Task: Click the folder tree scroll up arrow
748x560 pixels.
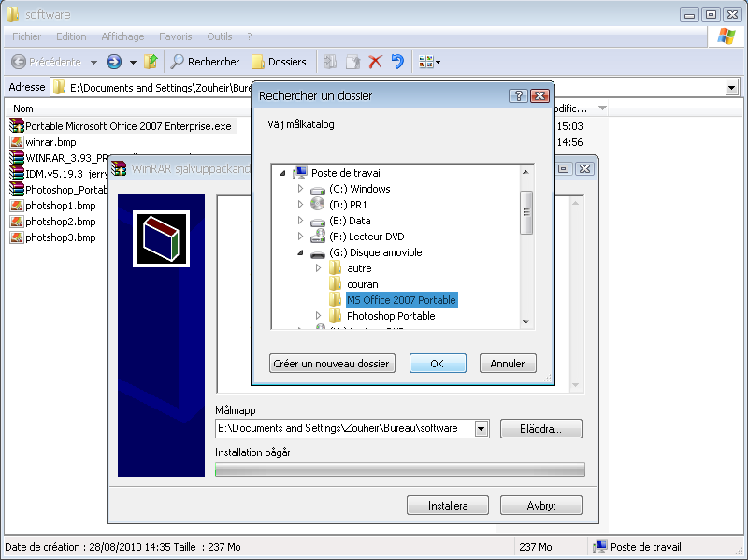Action: 526,172
